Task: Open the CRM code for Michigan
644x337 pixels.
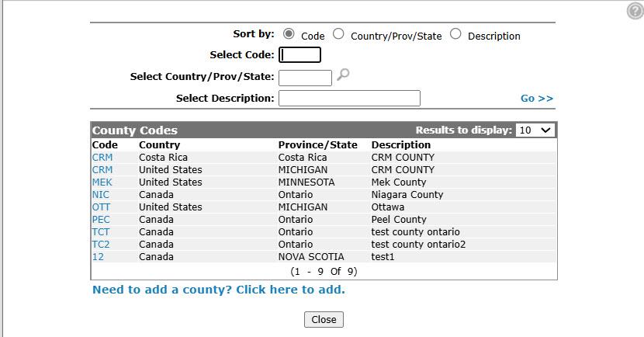Action: click(102, 170)
